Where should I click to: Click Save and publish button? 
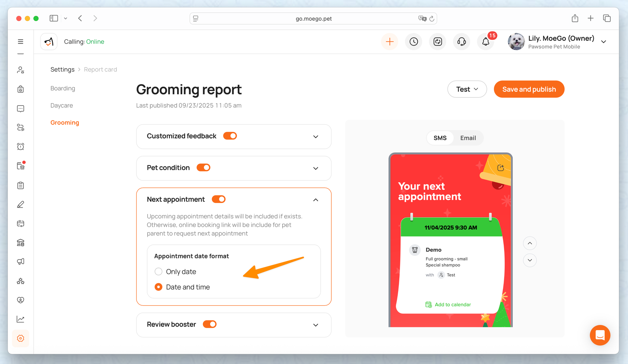coord(529,89)
